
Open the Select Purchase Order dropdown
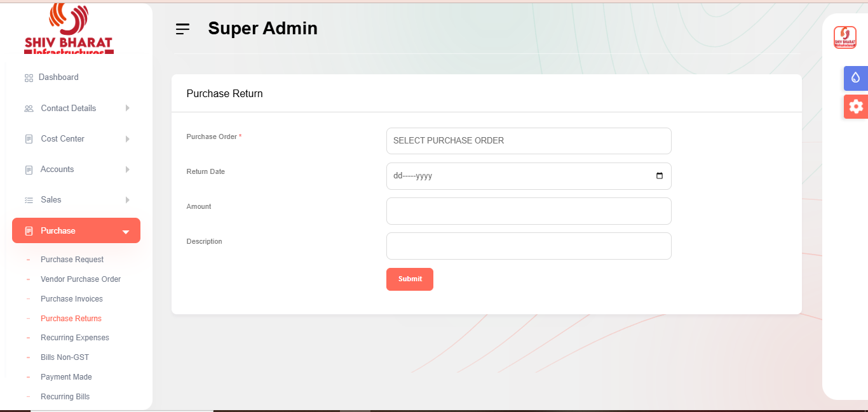(x=528, y=141)
